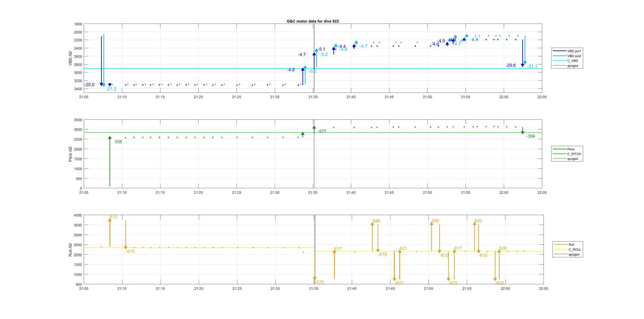Click the "Roll AD" y-axis label
This screenshot has width=644, height=319.
pyautogui.click(x=71, y=250)
